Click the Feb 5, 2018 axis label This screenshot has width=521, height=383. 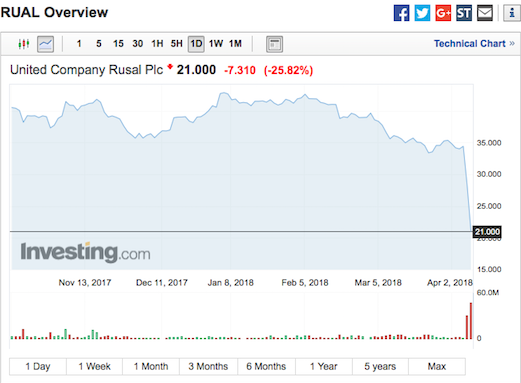coord(305,283)
